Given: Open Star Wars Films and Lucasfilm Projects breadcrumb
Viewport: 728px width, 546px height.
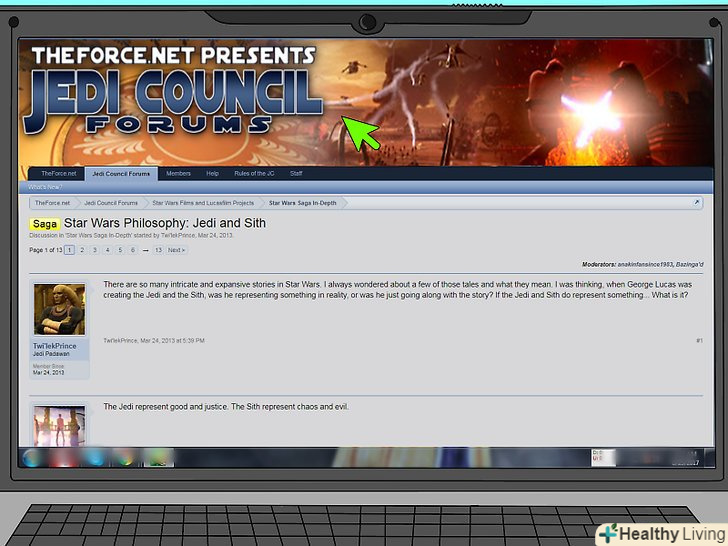Looking at the screenshot, I should point(203,203).
